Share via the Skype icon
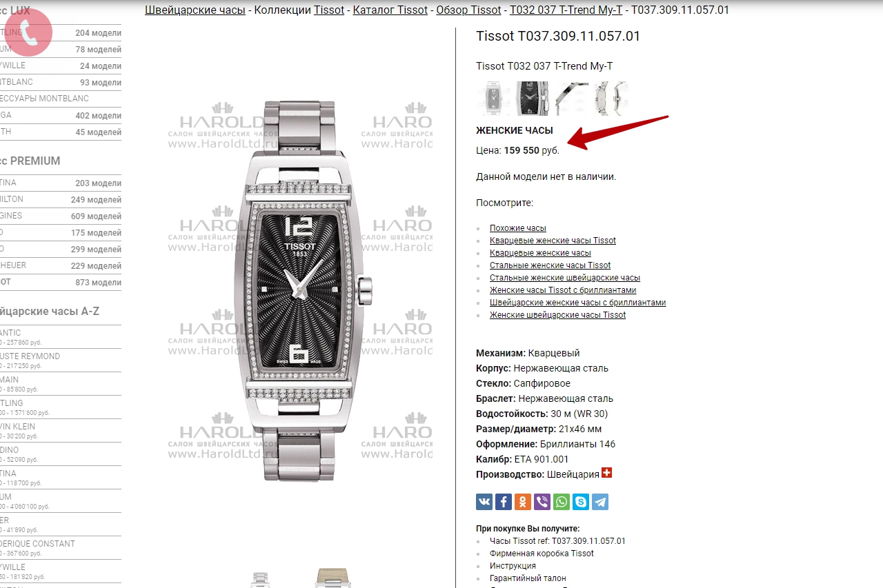 tap(581, 502)
